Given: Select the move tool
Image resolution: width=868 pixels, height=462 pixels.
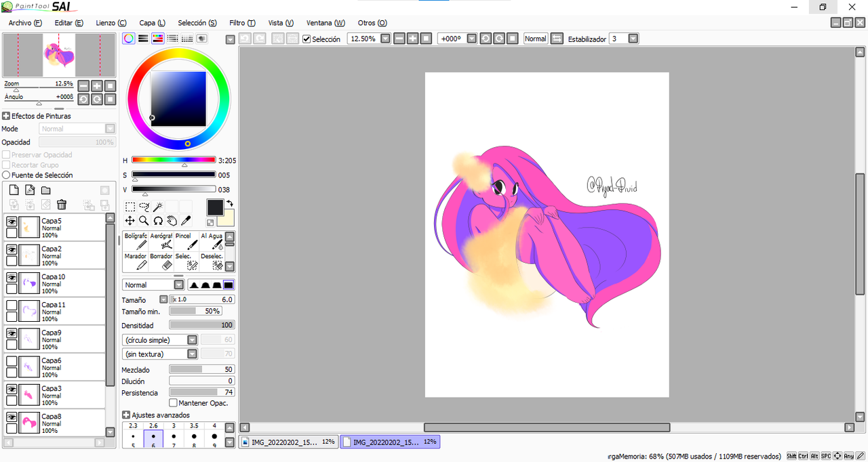Looking at the screenshot, I should [130, 221].
